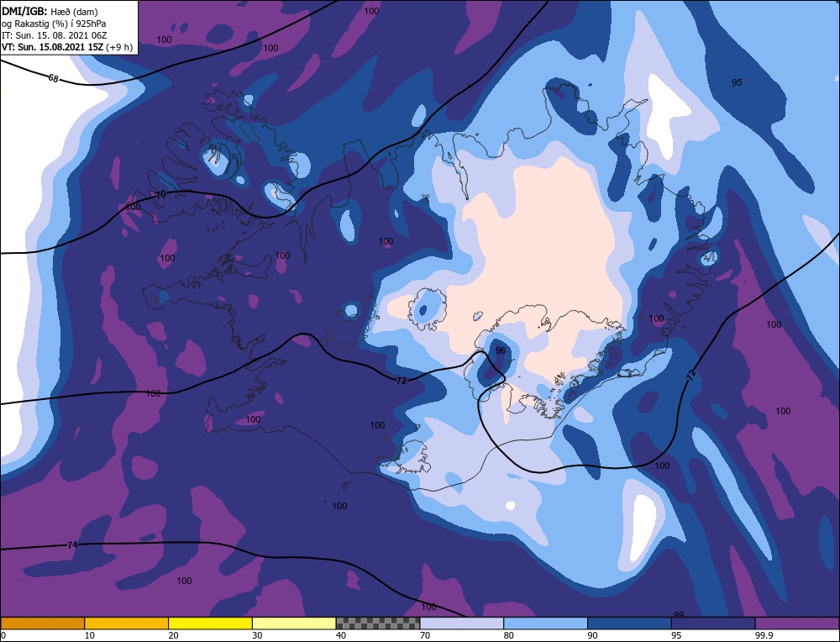Pick the lavender 70–80 legend swatch
The image size is (840, 642).
point(462,623)
